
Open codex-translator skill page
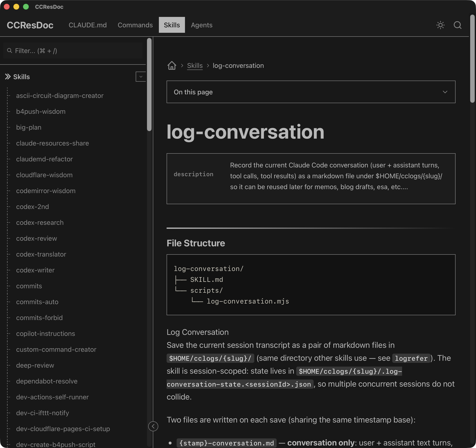point(41,254)
